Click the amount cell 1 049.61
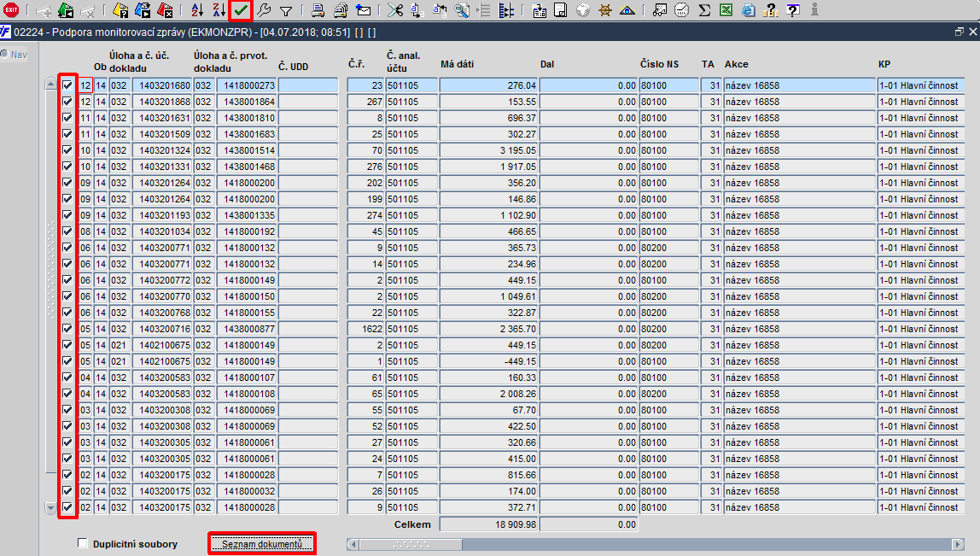The image size is (980, 556). 489,296
